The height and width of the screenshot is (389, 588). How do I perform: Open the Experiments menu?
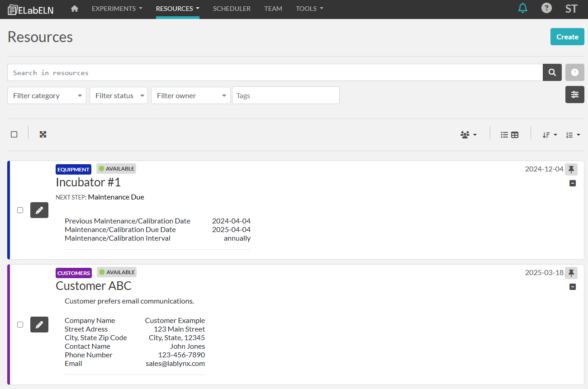pos(117,9)
